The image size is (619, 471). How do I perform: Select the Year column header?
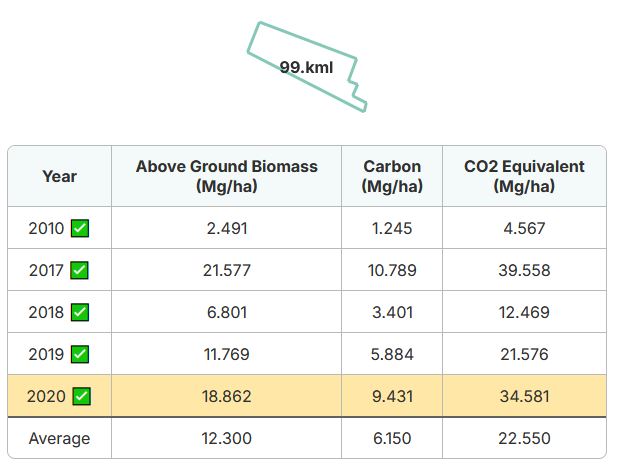pyautogui.click(x=60, y=176)
